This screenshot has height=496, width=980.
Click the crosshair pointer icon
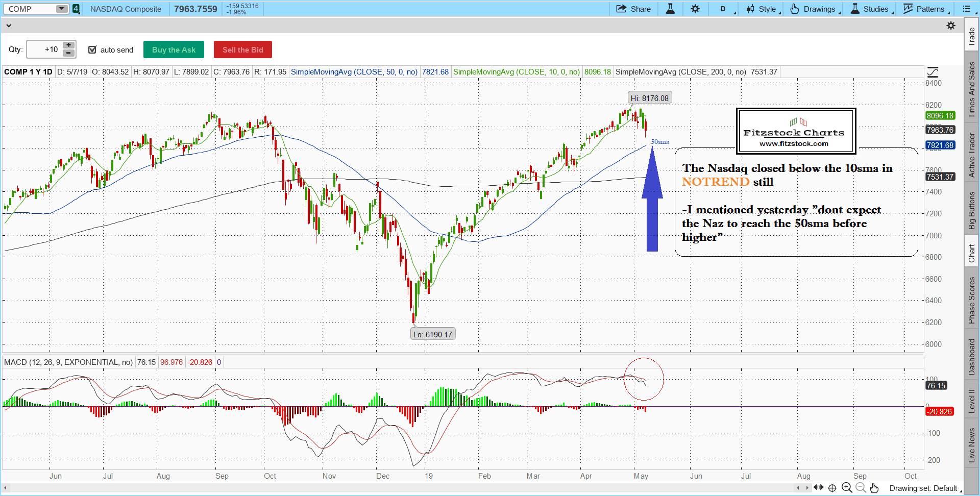click(832, 488)
